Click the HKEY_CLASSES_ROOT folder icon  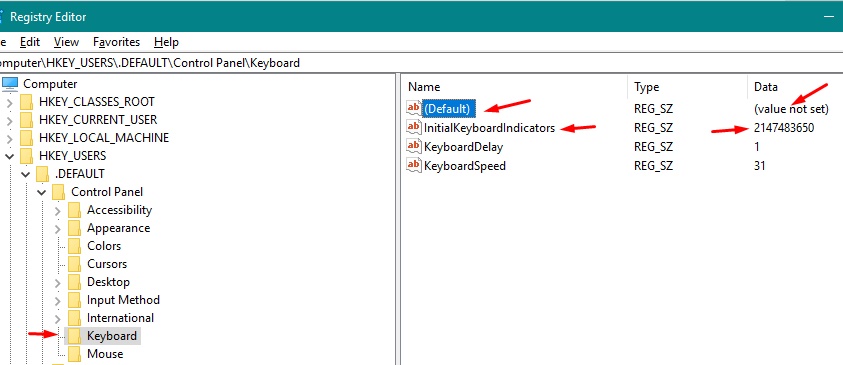[x=26, y=102]
